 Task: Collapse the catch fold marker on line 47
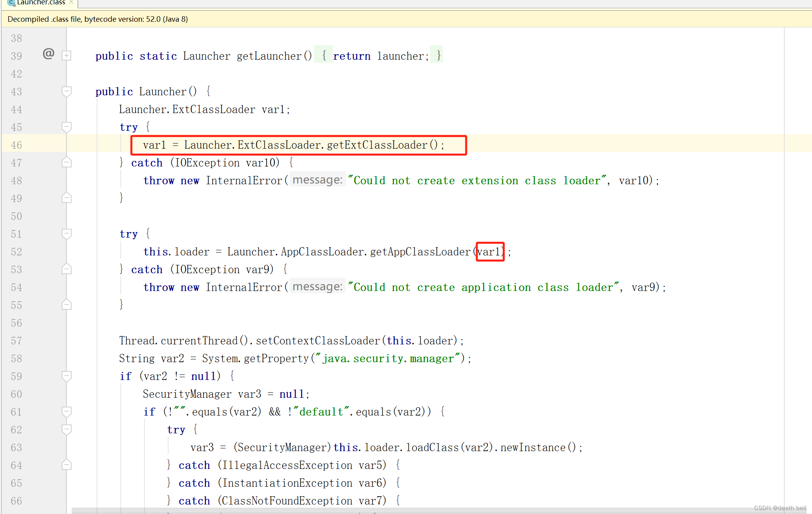67,162
